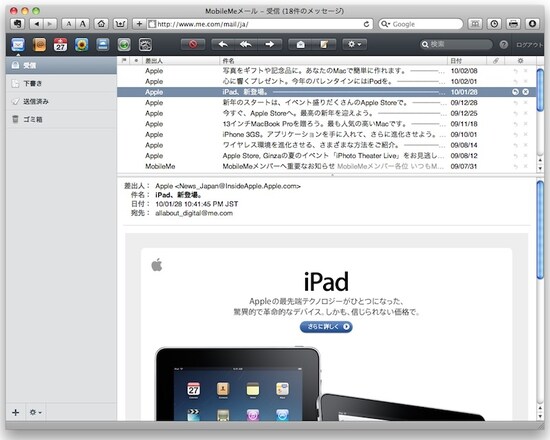This screenshot has width=550, height=440.
Task: Open the MobileMe Gallery sunflower icon
Action: (81, 45)
